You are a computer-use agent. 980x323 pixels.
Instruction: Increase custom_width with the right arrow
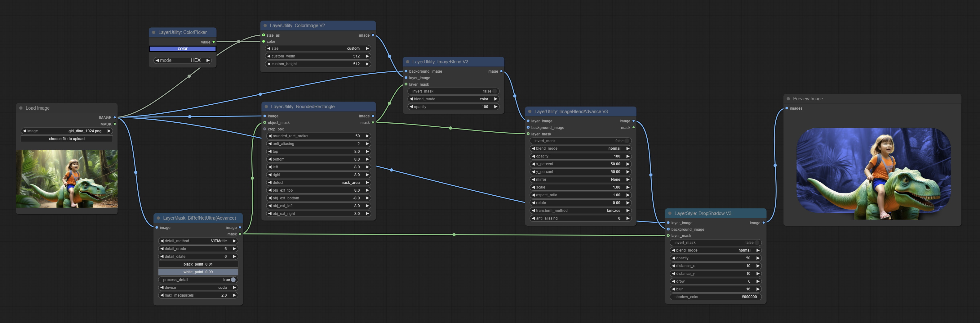367,56
